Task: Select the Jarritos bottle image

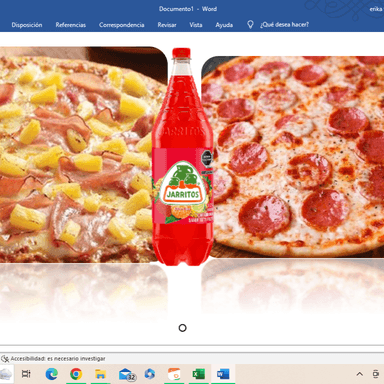Action: point(182,157)
